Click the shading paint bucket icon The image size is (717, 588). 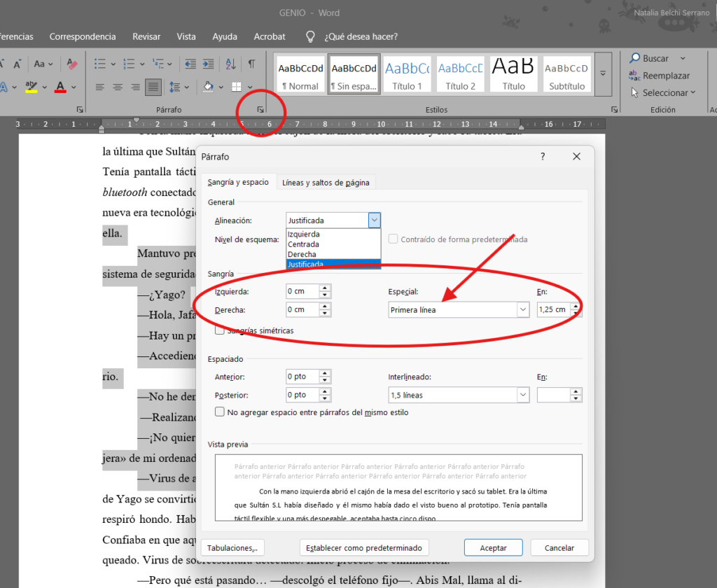click(x=208, y=87)
